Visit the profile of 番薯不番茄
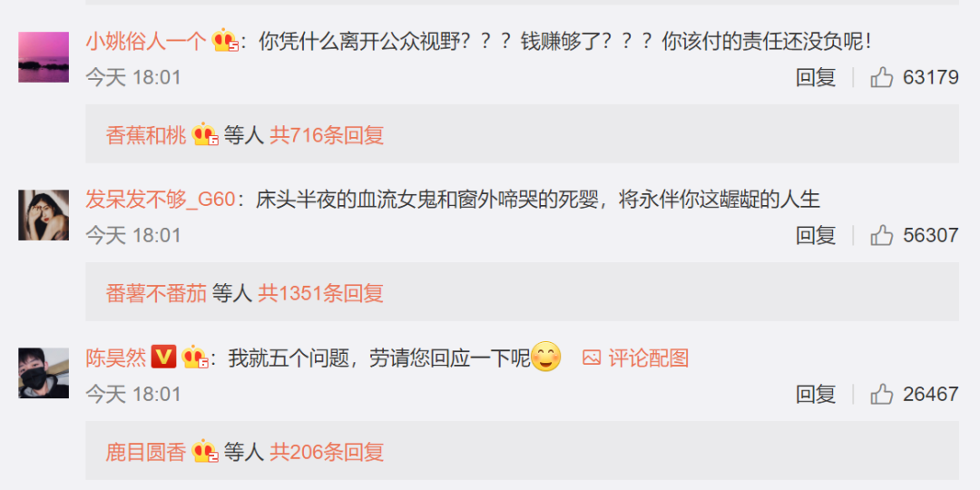Viewport: 980px width, 490px height. click(156, 293)
